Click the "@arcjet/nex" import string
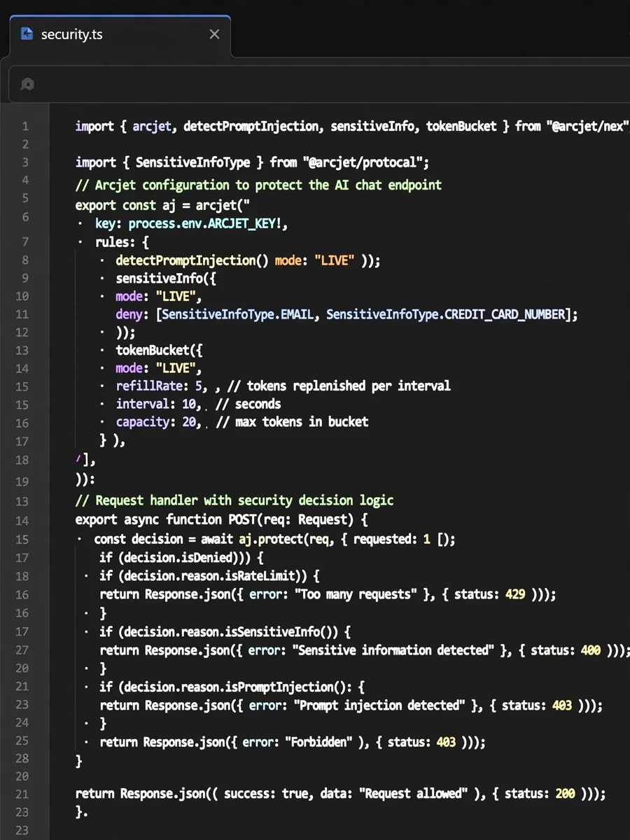 pyautogui.click(x=588, y=126)
